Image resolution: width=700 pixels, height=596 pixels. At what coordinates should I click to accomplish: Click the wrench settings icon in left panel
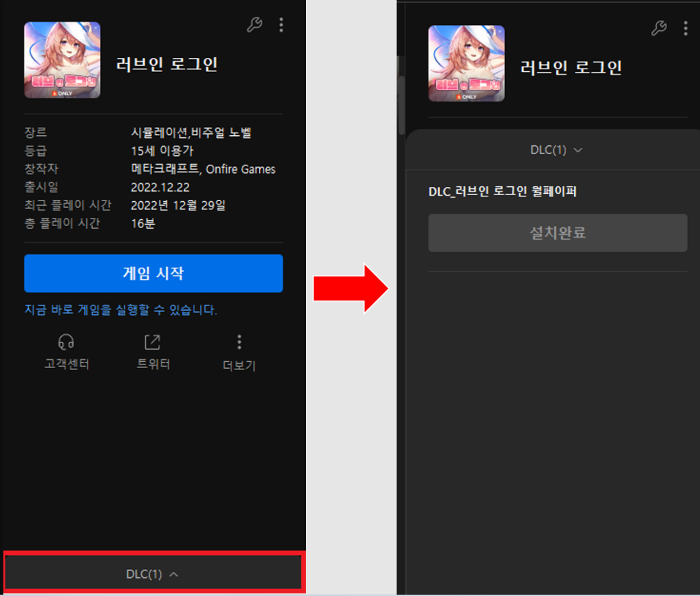tap(254, 25)
